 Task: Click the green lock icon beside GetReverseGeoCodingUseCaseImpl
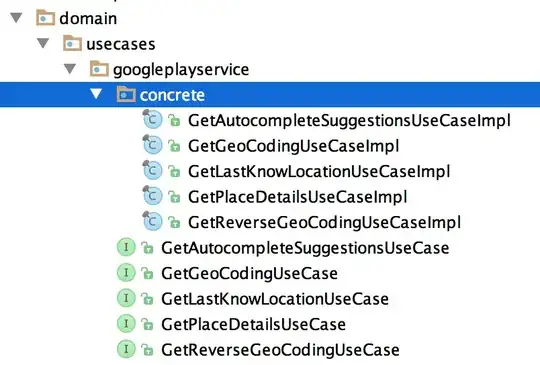coord(174,223)
